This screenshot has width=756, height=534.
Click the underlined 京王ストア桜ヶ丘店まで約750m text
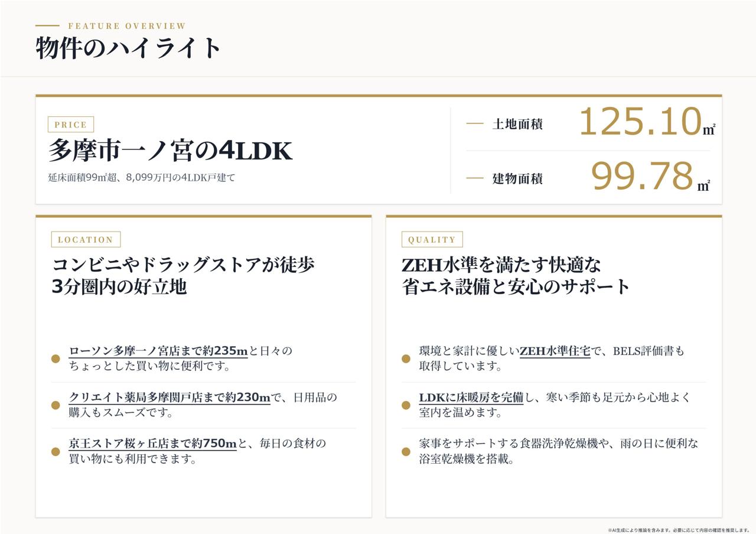[x=153, y=444]
